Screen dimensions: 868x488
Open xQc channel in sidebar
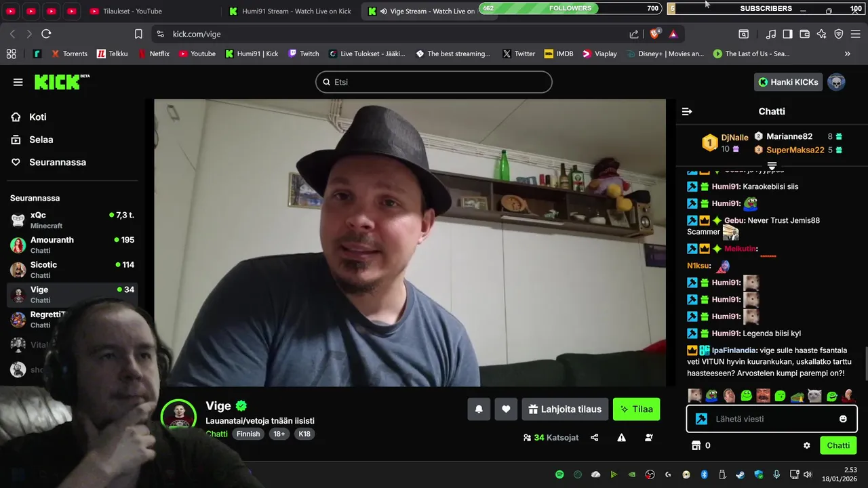(73, 220)
